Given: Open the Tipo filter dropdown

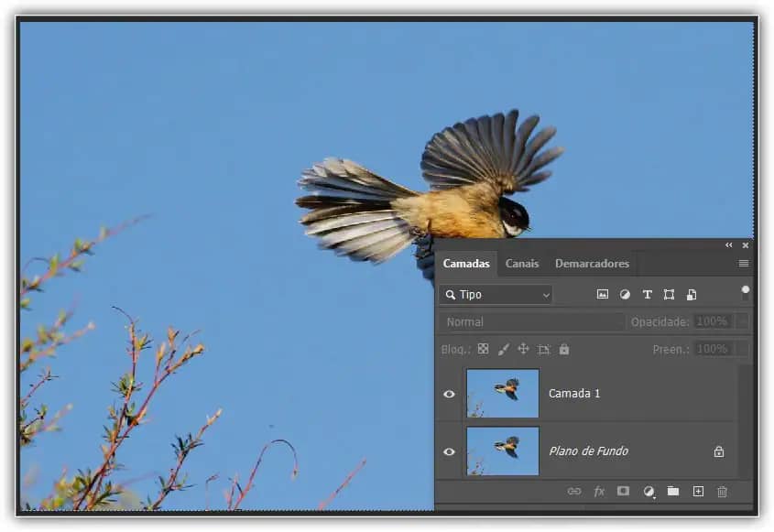Looking at the screenshot, I should (496, 295).
